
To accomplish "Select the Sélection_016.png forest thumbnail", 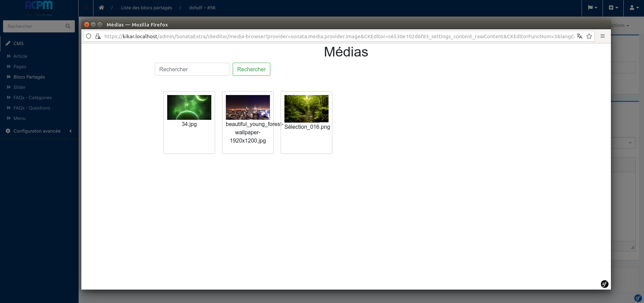I will [306, 109].
